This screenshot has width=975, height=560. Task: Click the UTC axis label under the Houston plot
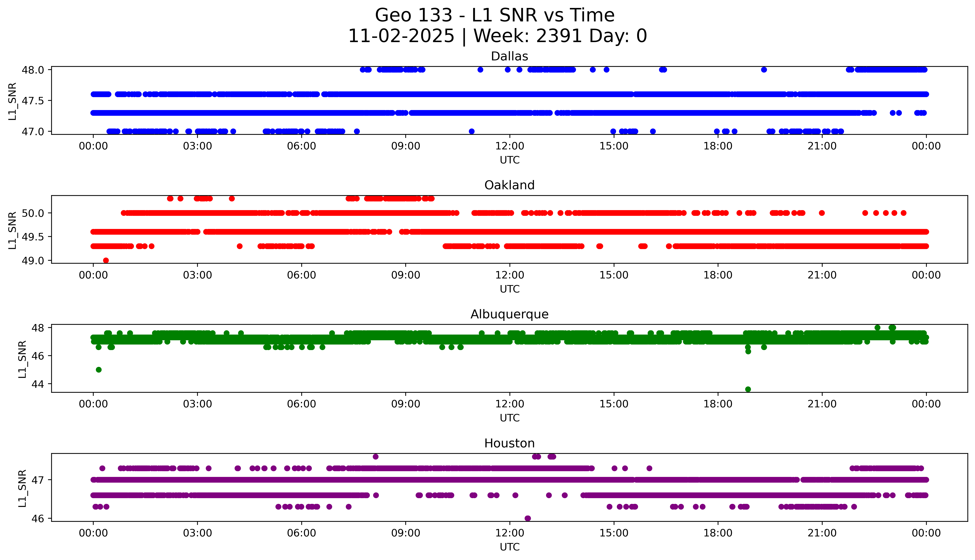click(x=509, y=547)
